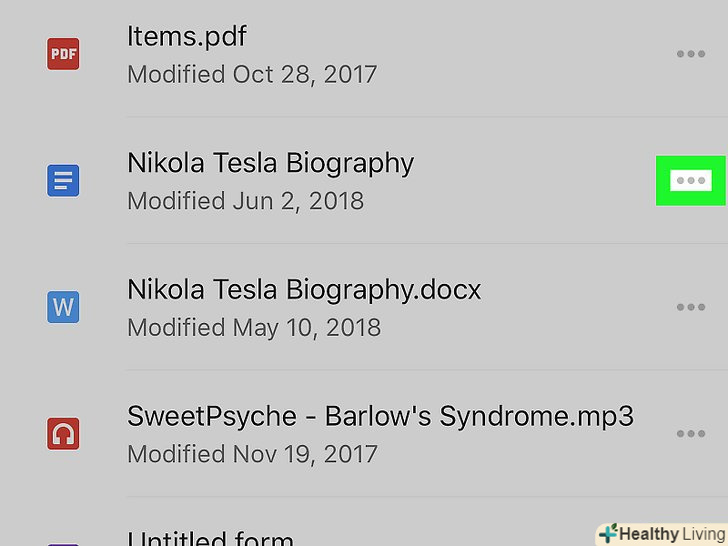The height and width of the screenshot is (546, 728).
Task: Open SweetPsyche - Barlow's Syndrome.mp3
Action: pyautogui.click(x=380, y=416)
